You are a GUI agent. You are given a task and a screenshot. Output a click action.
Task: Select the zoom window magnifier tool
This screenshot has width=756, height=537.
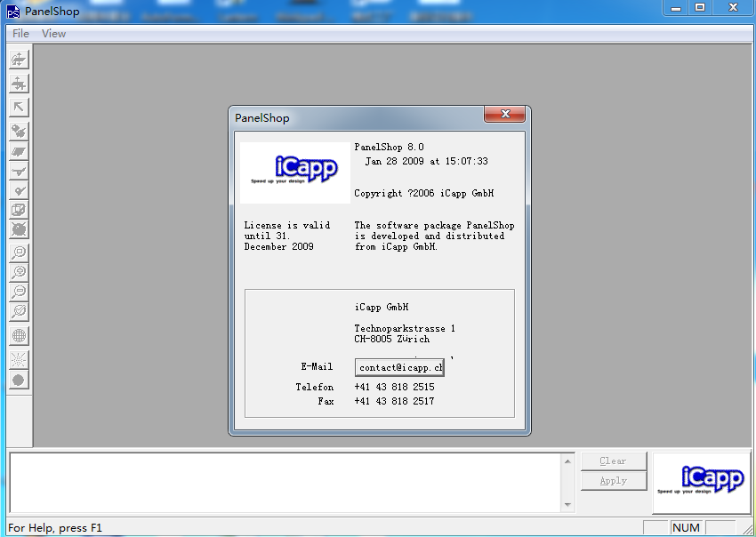[x=19, y=252]
